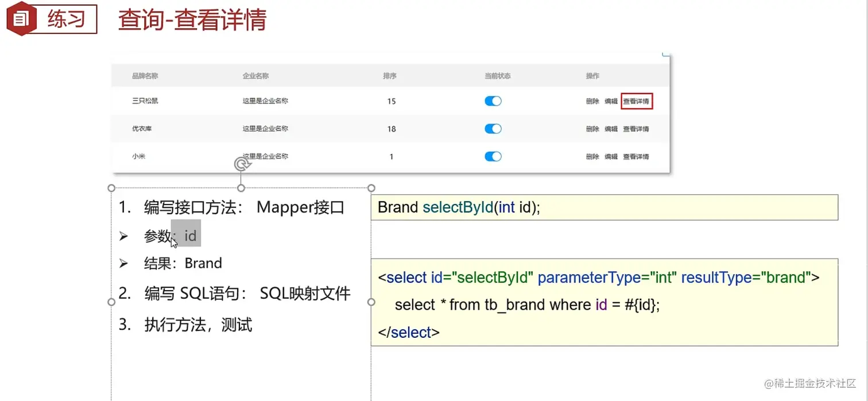Click the SQL line select * from tb_brand
Viewport: 868px width, 401px height.
coord(528,305)
